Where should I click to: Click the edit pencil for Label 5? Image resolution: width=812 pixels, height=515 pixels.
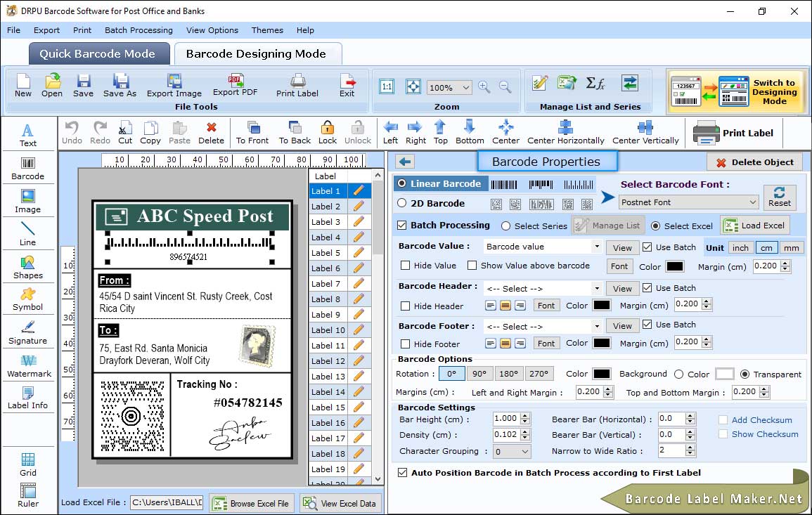tap(359, 253)
